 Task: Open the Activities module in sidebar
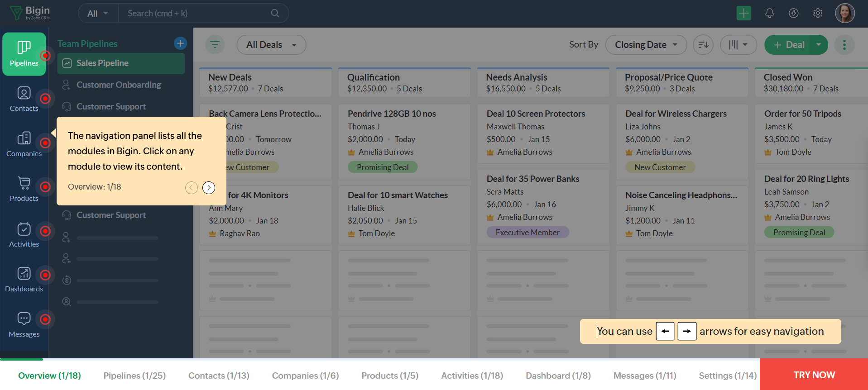[x=24, y=234]
